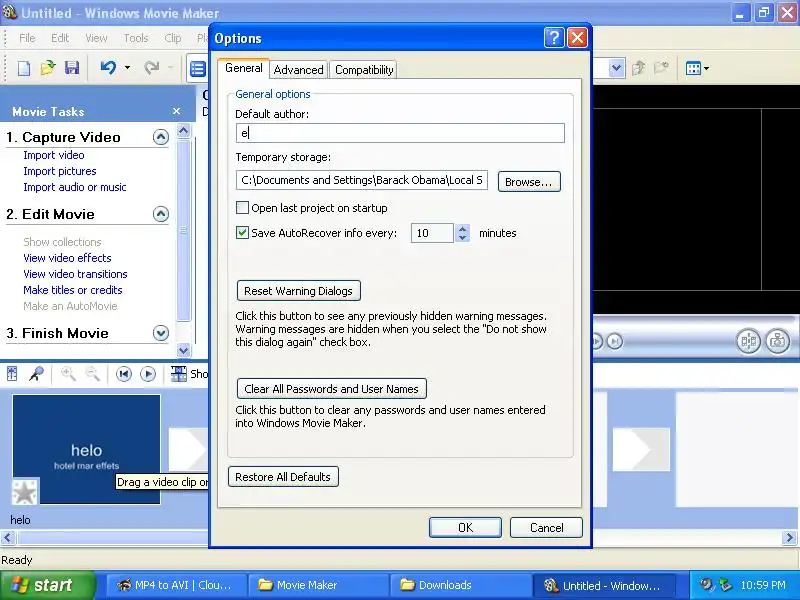
Task: Collapse the Capture Video section chevron
Action: tap(161, 137)
